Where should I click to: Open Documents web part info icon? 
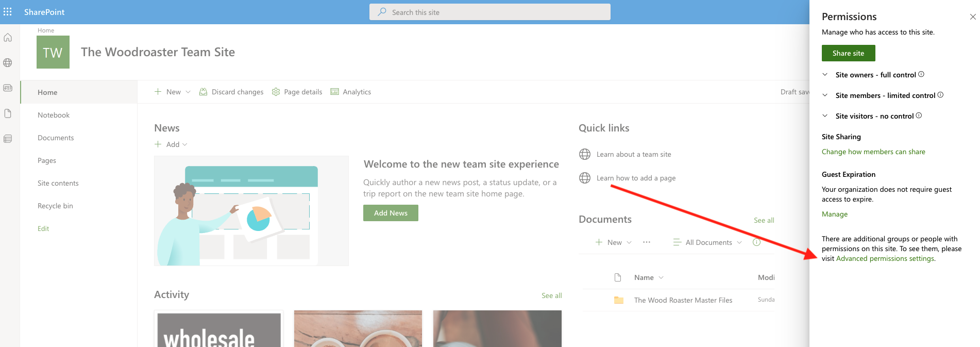(x=756, y=242)
